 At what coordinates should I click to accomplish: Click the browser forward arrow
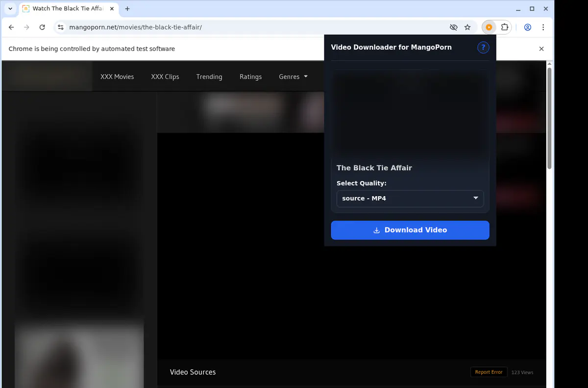click(27, 27)
